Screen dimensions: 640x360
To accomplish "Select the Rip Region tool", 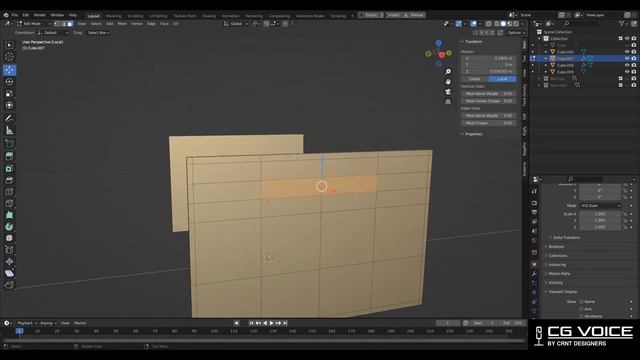I will [9, 285].
